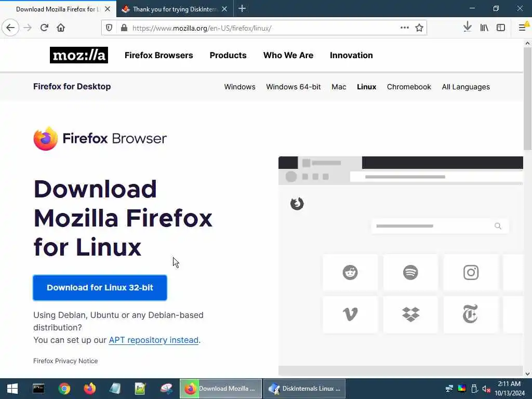Screen dimensions: 532x399
Task: Click the page vertical scrollbar thumb
Action: click(527, 98)
